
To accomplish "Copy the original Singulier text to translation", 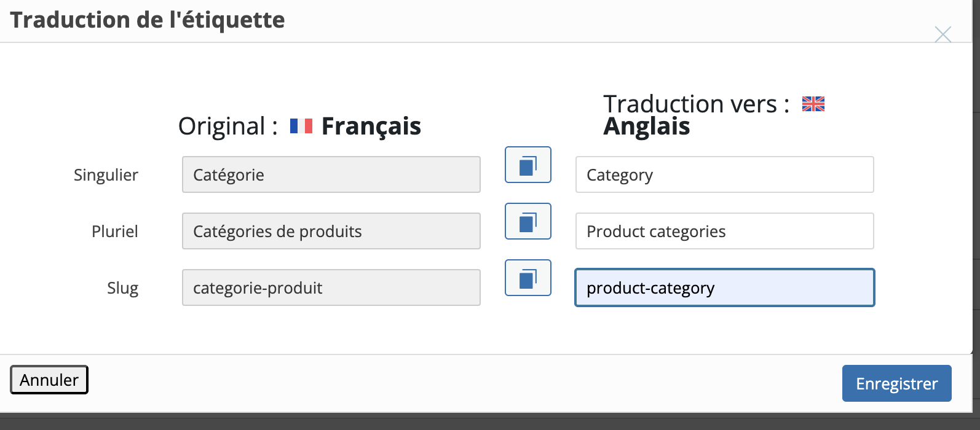I will [x=528, y=165].
